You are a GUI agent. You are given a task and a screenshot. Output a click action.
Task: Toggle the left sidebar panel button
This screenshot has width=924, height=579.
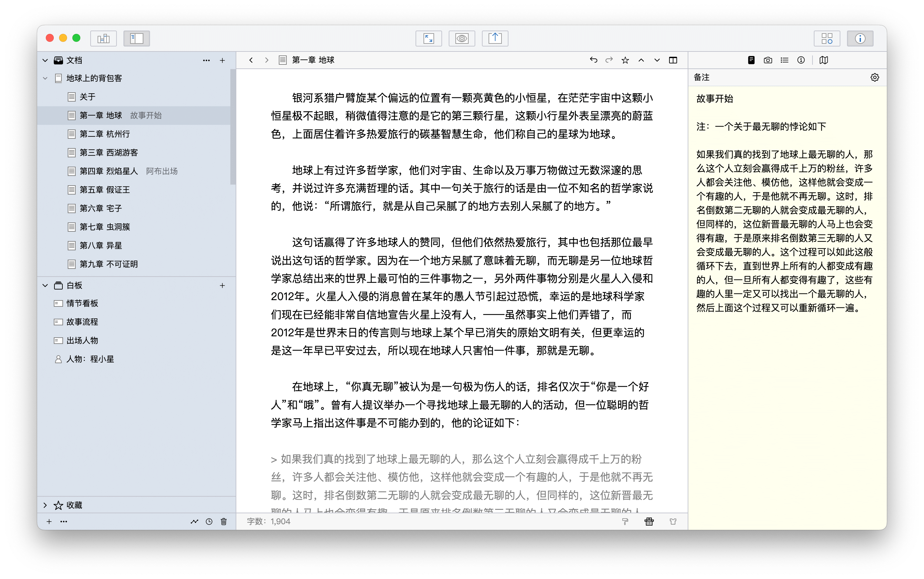click(x=136, y=38)
